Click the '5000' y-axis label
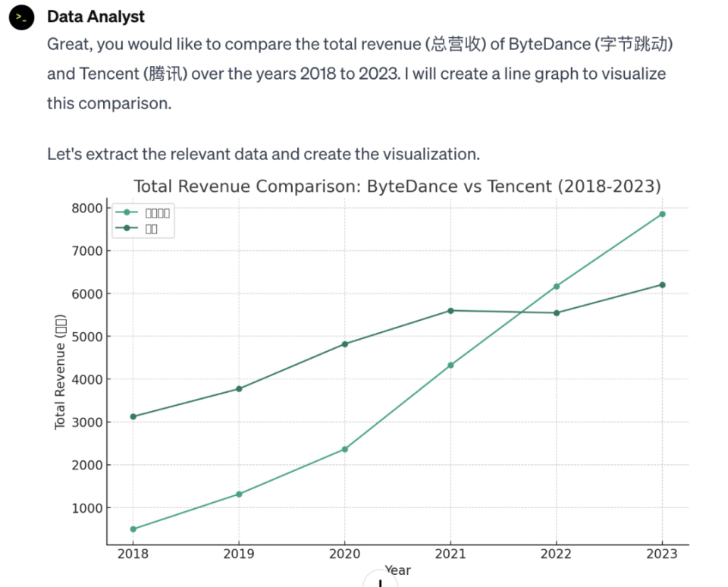 pos(86,337)
